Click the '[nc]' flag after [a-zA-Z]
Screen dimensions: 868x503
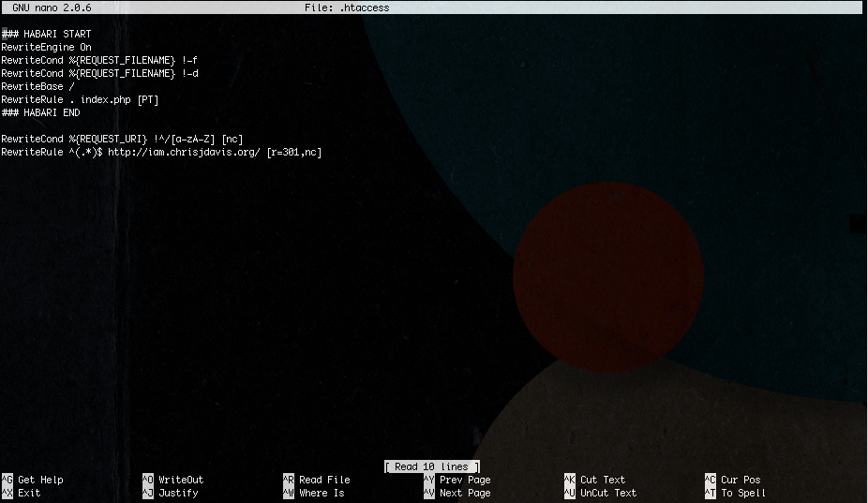[232, 139]
